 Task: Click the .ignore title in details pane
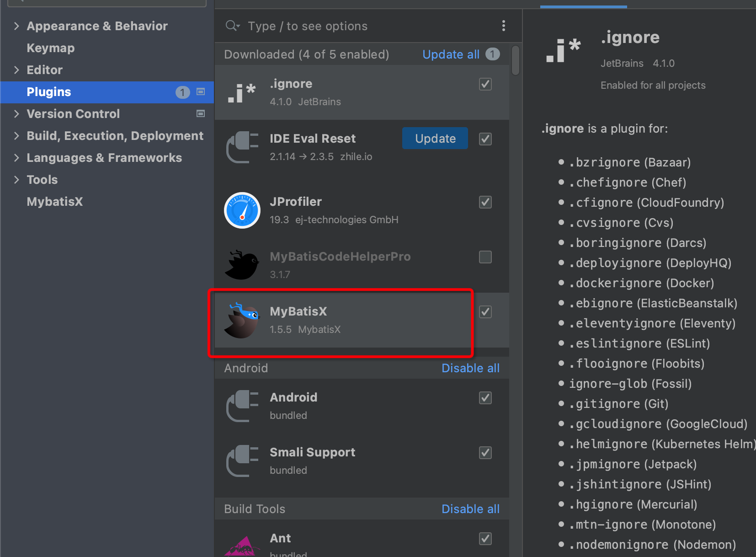coord(630,37)
